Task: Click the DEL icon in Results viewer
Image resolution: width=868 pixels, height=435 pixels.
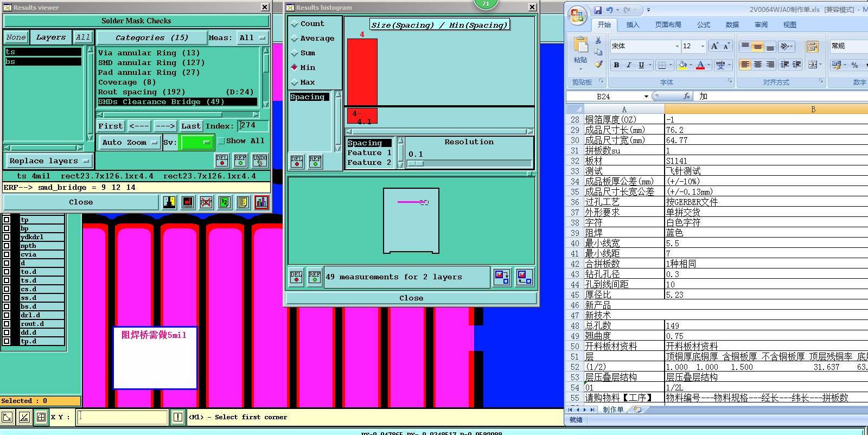Action: click(x=222, y=160)
